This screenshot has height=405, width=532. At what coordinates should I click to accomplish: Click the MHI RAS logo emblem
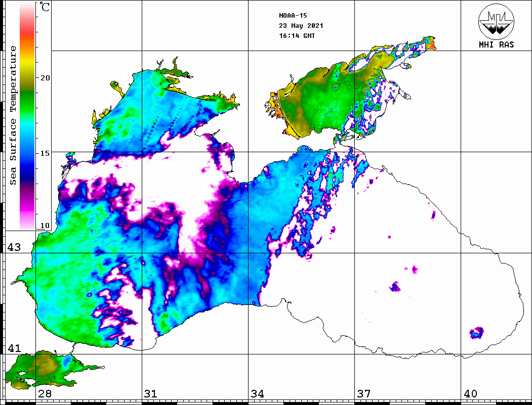click(497, 21)
